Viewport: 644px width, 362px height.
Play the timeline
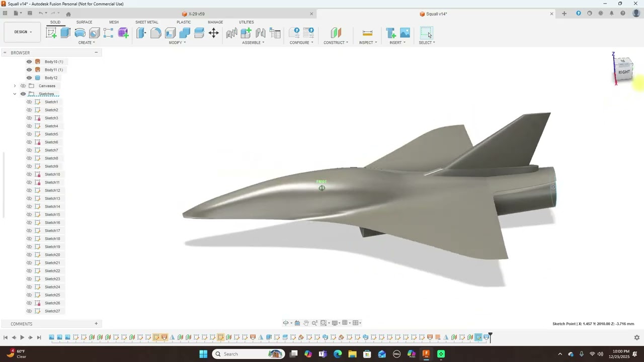[x=22, y=337]
